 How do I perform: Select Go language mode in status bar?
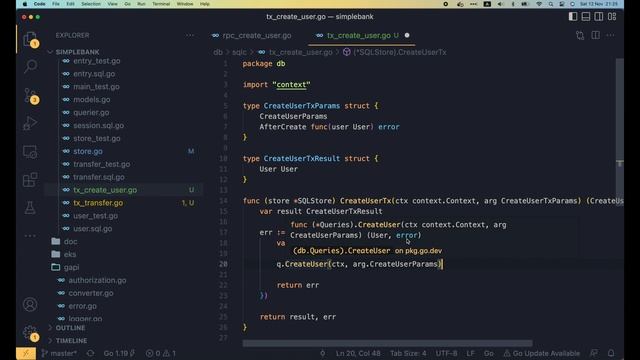[489, 353]
